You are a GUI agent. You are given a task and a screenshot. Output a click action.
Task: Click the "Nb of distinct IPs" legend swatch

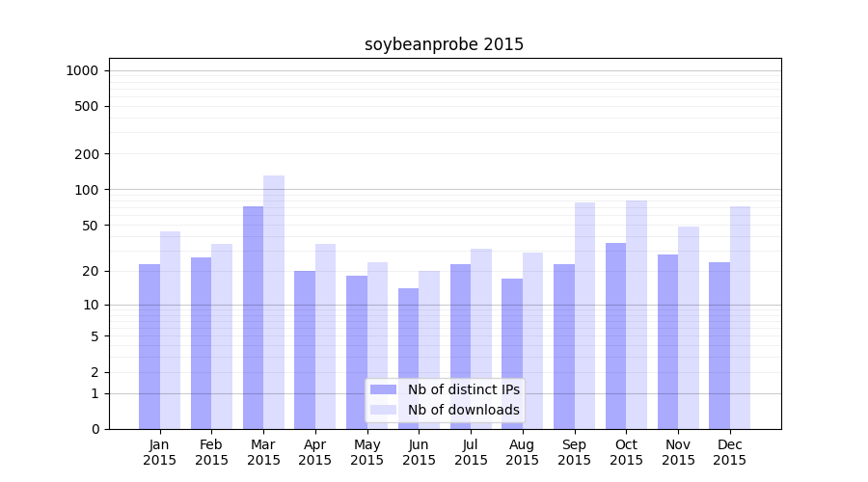[383, 389]
